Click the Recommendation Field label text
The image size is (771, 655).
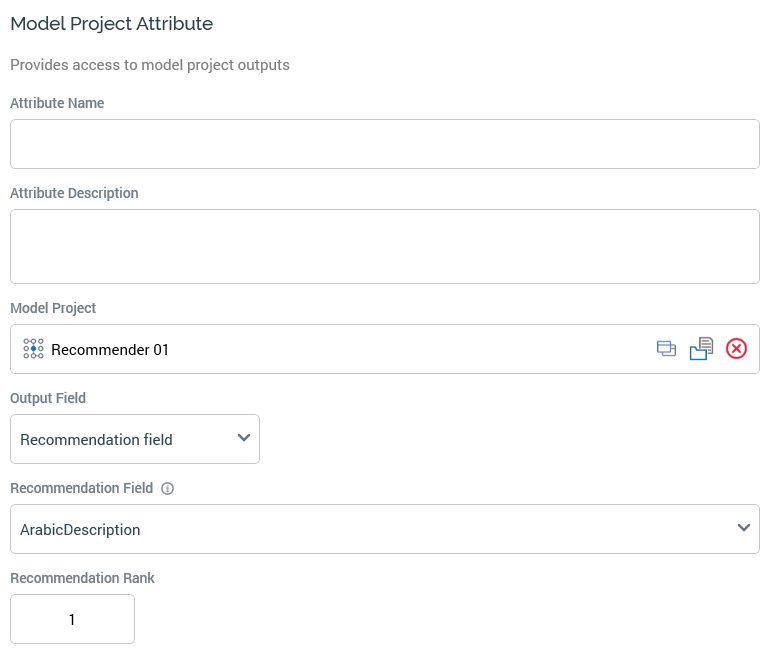click(81, 488)
